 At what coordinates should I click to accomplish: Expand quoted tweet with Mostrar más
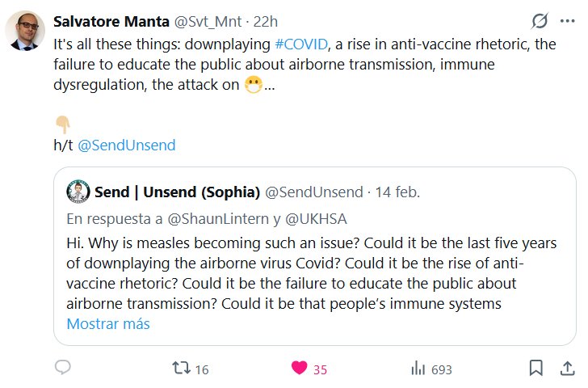[107, 323]
